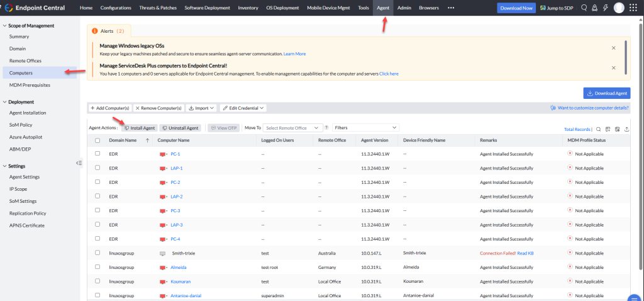Select Remote Offices in the sidebar
The height and width of the screenshot is (301, 644).
(25, 61)
